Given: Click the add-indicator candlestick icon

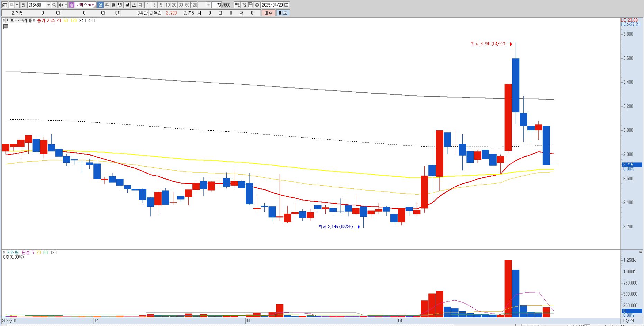Looking at the screenshot, I should coord(237,5).
